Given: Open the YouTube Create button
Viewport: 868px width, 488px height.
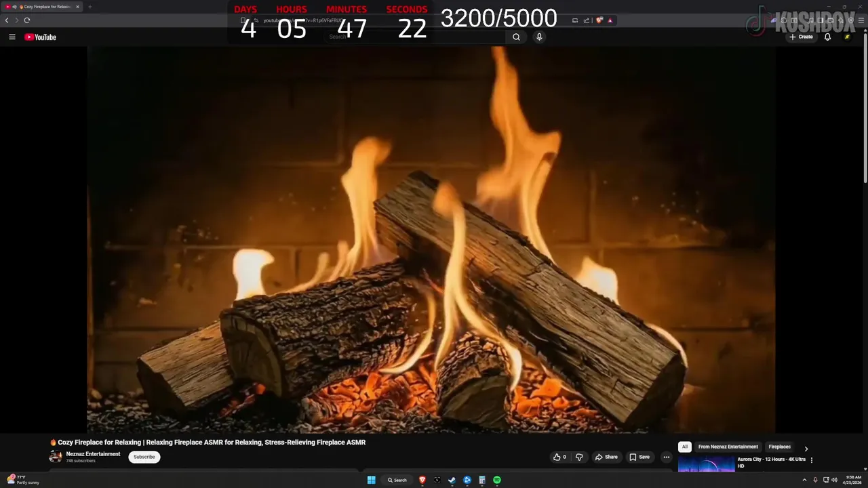Looking at the screenshot, I should pos(801,37).
